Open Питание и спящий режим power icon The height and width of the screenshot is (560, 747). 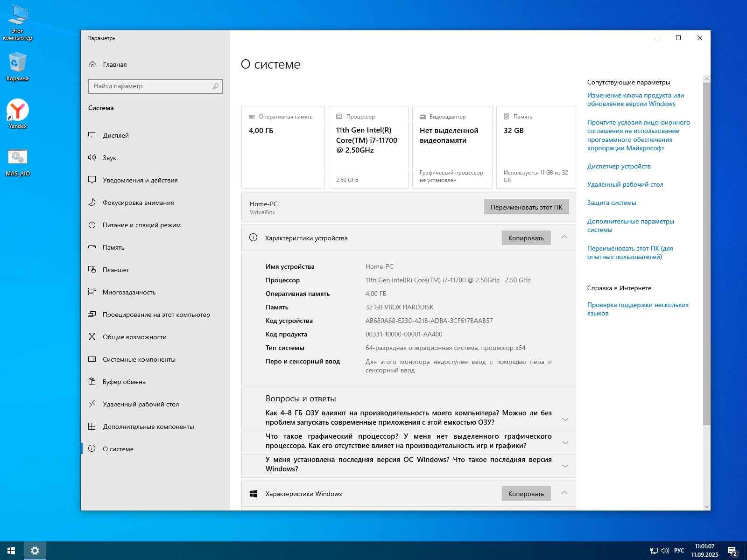(x=92, y=225)
